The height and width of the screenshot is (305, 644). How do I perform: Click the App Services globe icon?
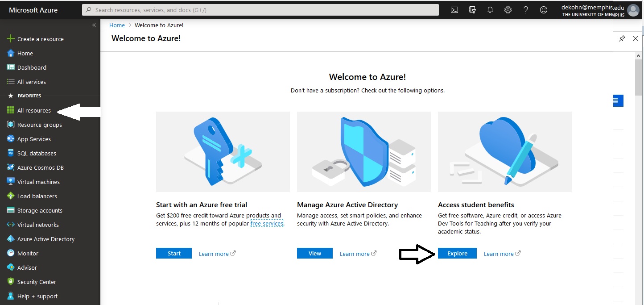[11, 139]
